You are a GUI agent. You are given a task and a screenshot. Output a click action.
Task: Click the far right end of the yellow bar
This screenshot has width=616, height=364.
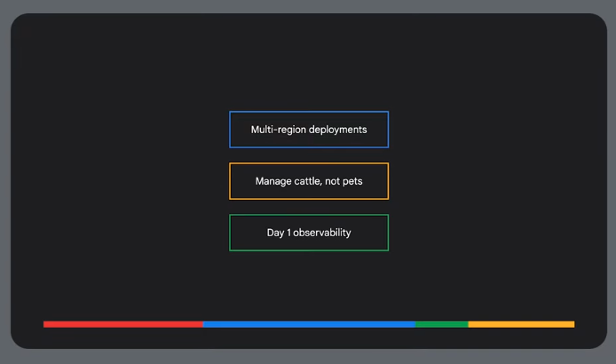[573, 324]
